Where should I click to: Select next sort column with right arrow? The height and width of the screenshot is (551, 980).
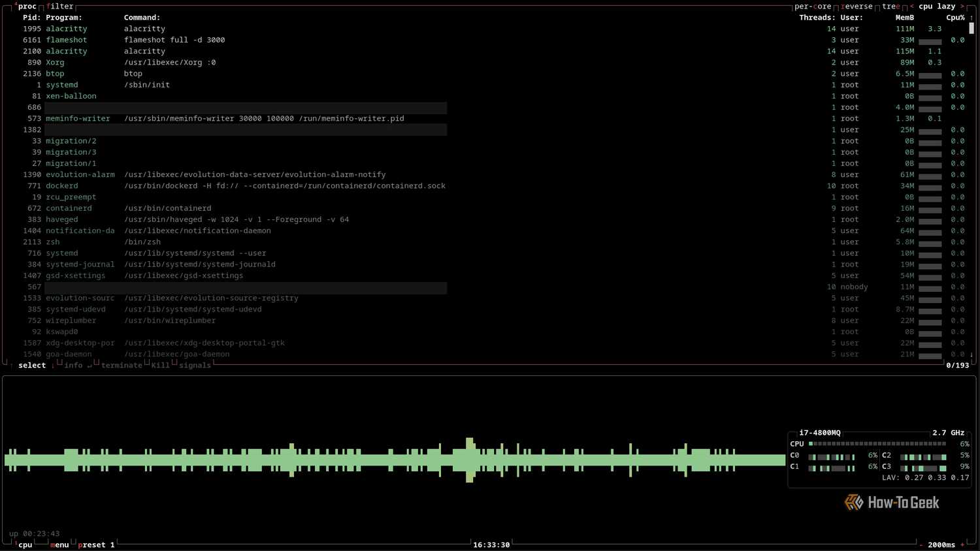(962, 7)
